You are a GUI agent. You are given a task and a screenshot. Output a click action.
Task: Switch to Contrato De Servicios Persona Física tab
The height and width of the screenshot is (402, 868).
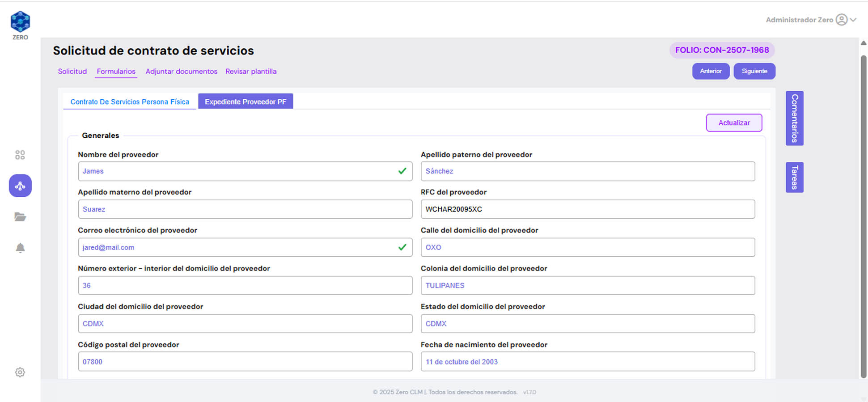tap(130, 102)
